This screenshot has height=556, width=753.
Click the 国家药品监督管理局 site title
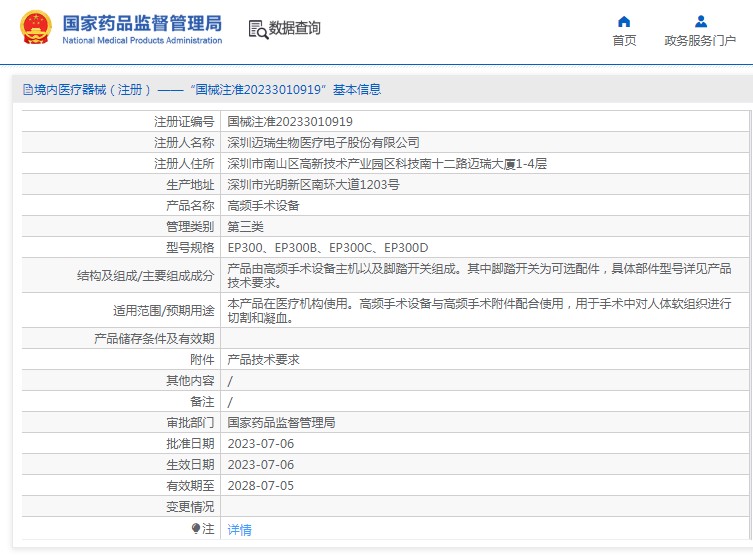142,22
